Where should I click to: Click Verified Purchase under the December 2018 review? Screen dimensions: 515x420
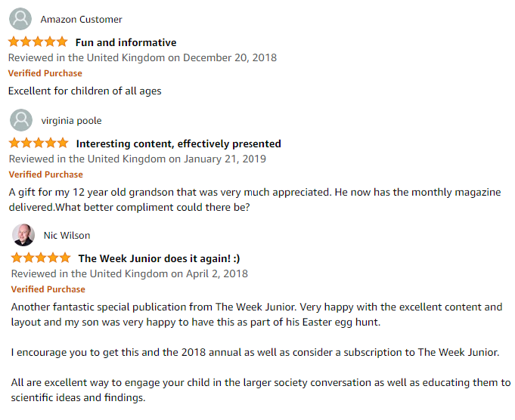pos(45,73)
